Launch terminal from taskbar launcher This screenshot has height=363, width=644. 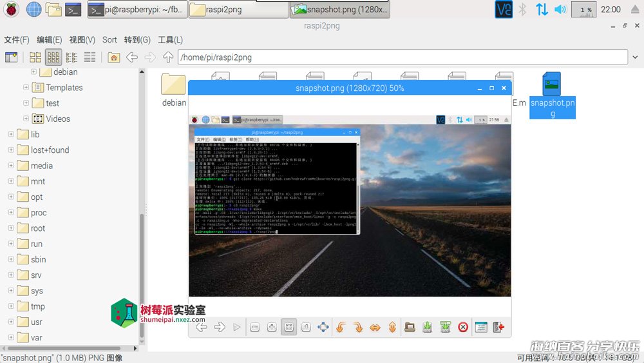tap(73, 9)
